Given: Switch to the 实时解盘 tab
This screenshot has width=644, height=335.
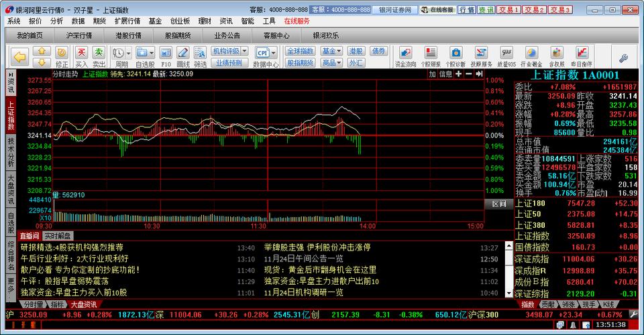Looking at the screenshot, I should (x=58, y=236).
